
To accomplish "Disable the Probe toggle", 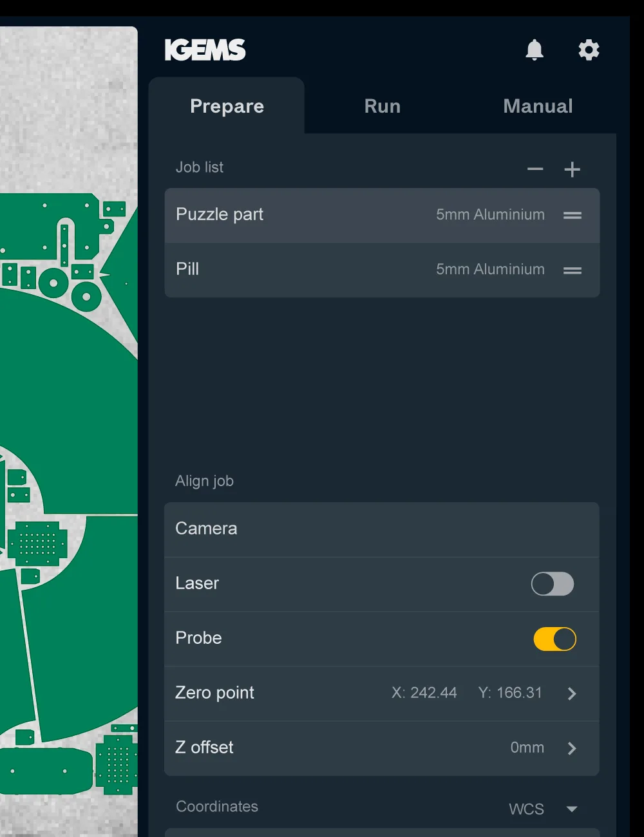I will tap(554, 639).
